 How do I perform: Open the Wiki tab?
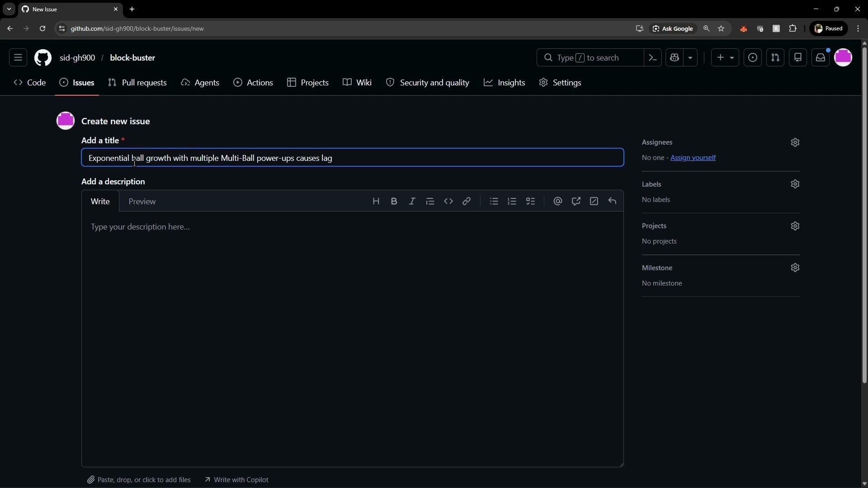(357, 83)
